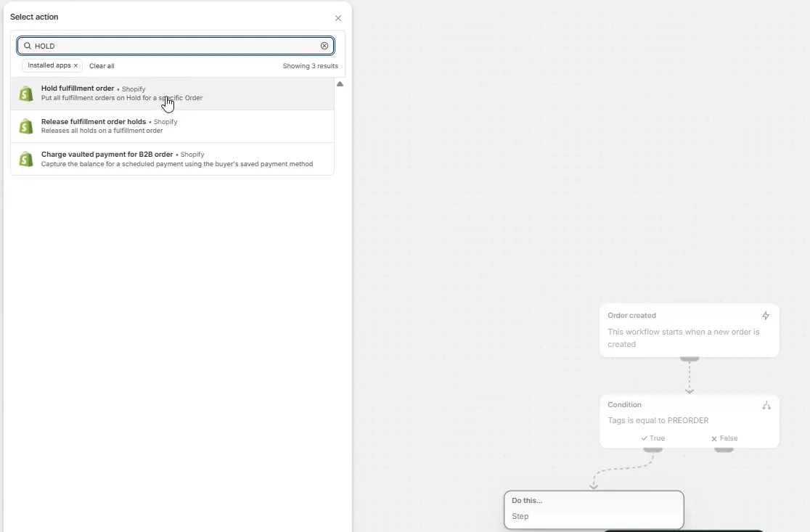Click the search magnifier icon

pyautogui.click(x=28, y=46)
